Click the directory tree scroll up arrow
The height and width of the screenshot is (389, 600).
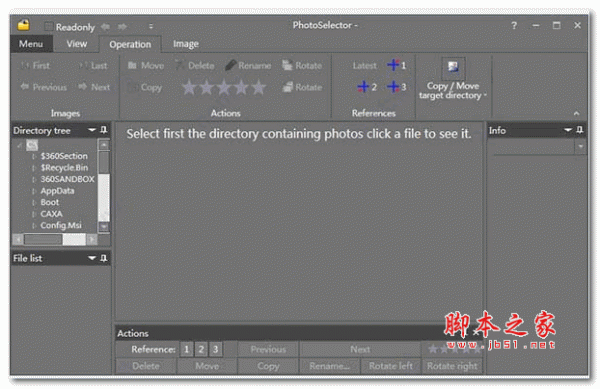104,145
